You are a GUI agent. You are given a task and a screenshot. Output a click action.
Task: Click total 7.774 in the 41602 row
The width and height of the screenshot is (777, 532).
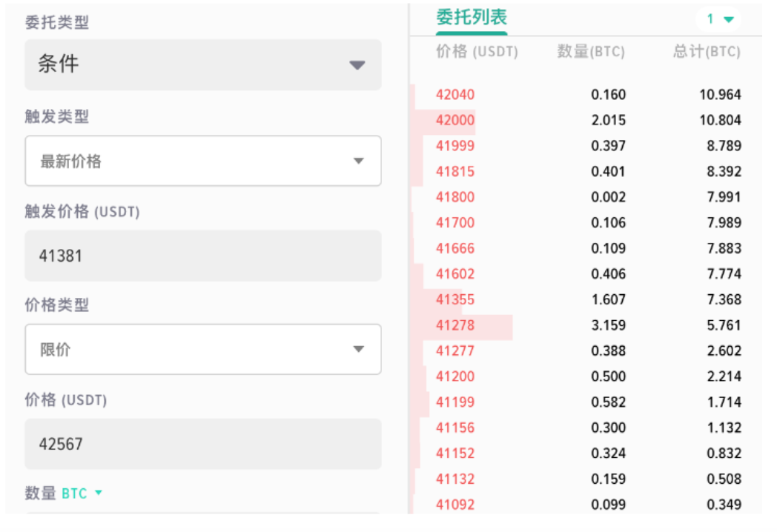(x=724, y=274)
